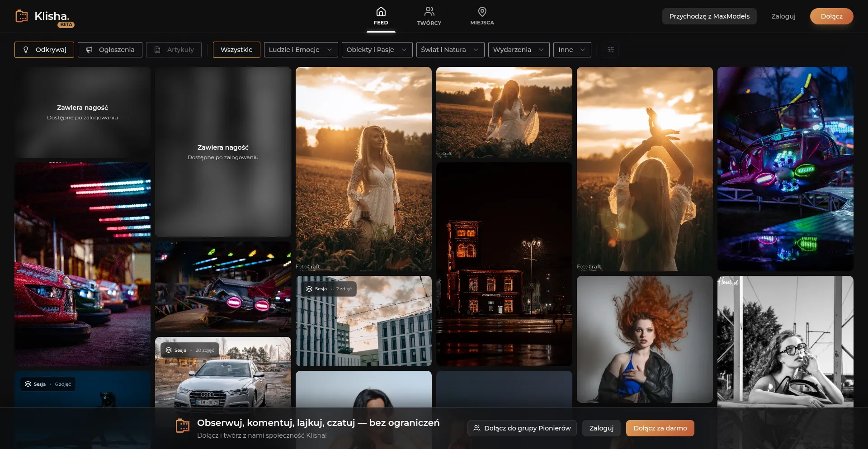Switch to Ogłoszenia view
868x449 pixels.
coord(110,50)
